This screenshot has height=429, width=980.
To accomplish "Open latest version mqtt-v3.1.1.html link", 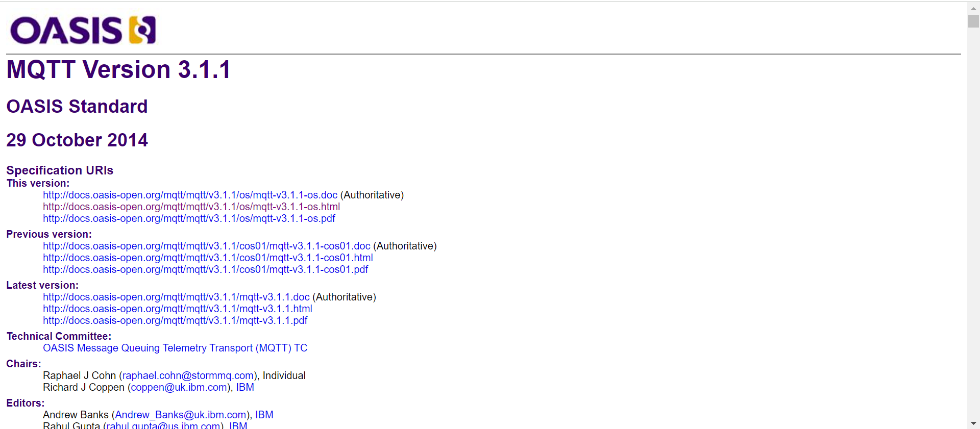I will [178, 309].
